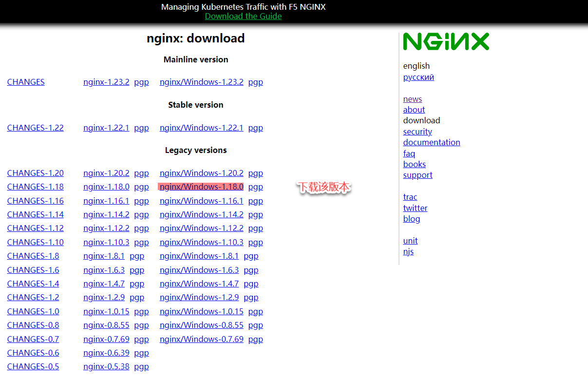
Task: Open CHANGES-1.8 link
Action: tap(33, 256)
